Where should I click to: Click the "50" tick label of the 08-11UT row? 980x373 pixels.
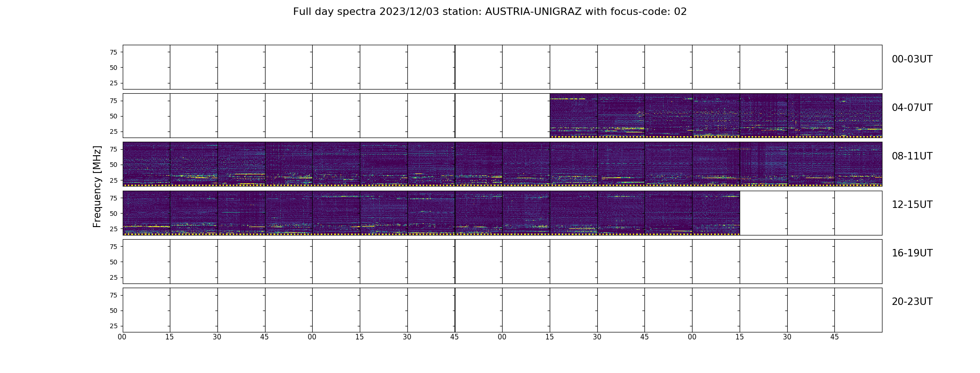(113, 165)
